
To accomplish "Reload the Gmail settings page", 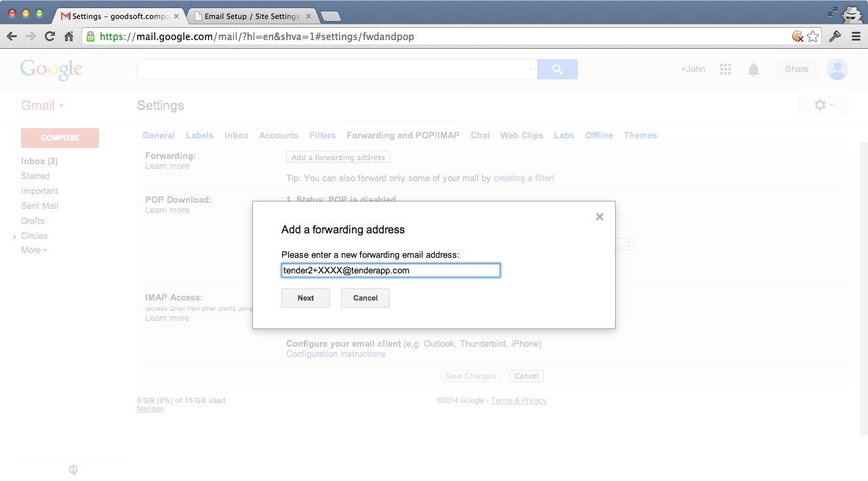I will coord(50,37).
